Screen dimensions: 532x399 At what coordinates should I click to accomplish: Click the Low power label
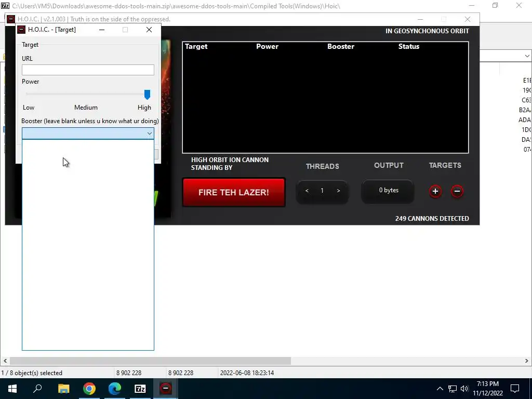(x=29, y=108)
